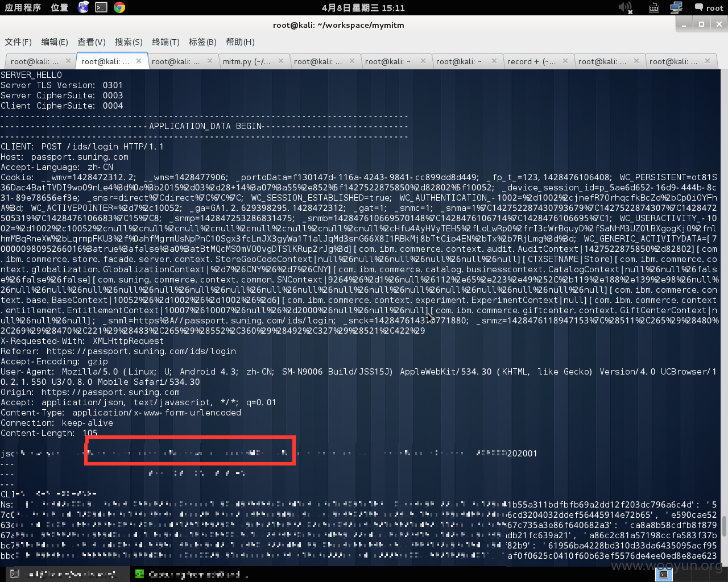Image resolution: width=728 pixels, height=582 pixels.
Task: Switch to the record + terminal tab
Action: coord(531,61)
